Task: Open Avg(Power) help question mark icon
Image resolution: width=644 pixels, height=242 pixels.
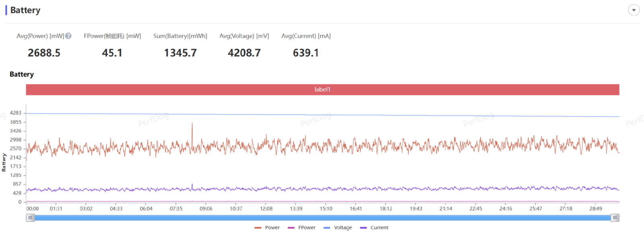Action: pyautogui.click(x=68, y=36)
